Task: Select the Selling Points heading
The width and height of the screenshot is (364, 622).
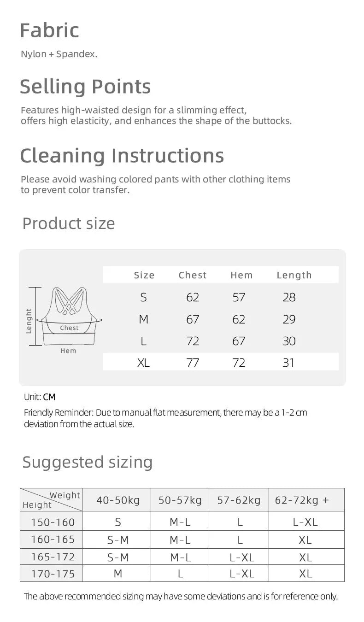Action: 85,87
